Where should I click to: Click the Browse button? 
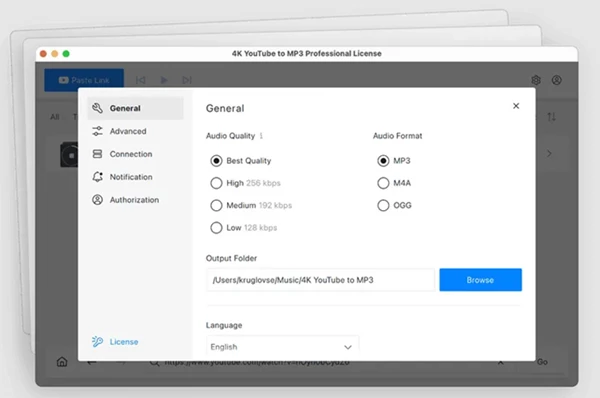point(480,280)
